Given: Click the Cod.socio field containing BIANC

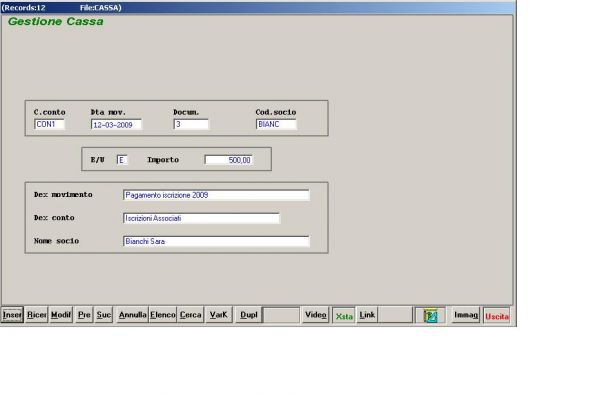Looking at the screenshot, I should [276, 124].
